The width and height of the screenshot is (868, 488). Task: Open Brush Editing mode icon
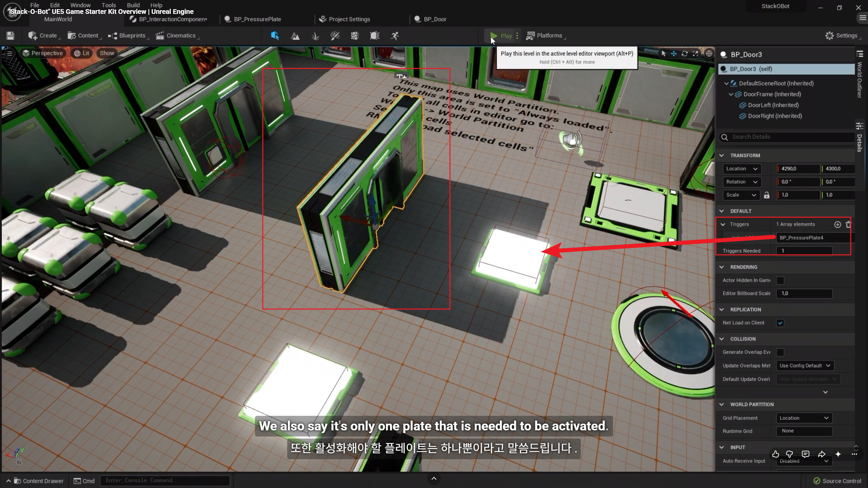tap(375, 36)
